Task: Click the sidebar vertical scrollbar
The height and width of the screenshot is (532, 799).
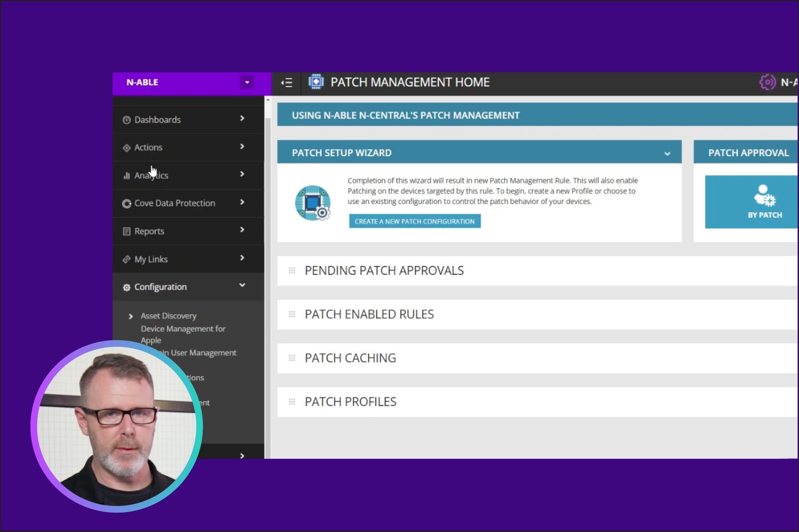Action: coord(268,222)
